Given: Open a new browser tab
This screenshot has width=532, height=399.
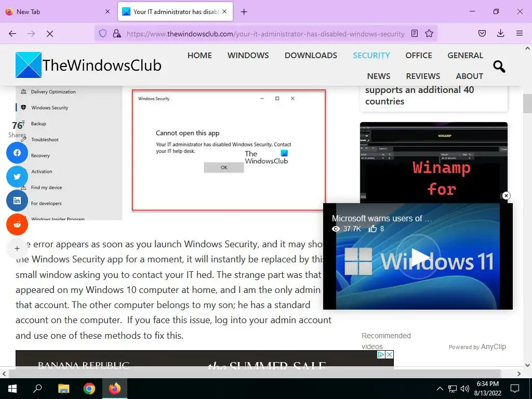Looking at the screenshot, I should click(x=244, y=12).
